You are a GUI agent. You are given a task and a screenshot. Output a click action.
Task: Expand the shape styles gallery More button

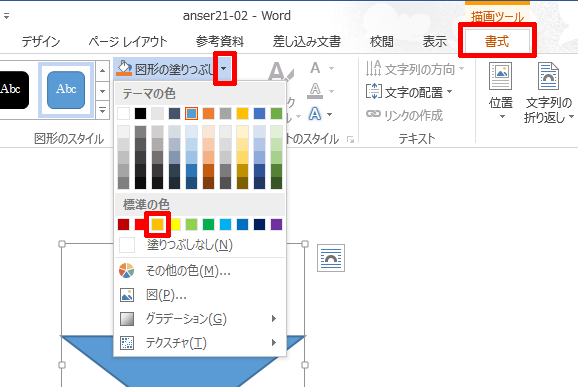coord(102,110)
